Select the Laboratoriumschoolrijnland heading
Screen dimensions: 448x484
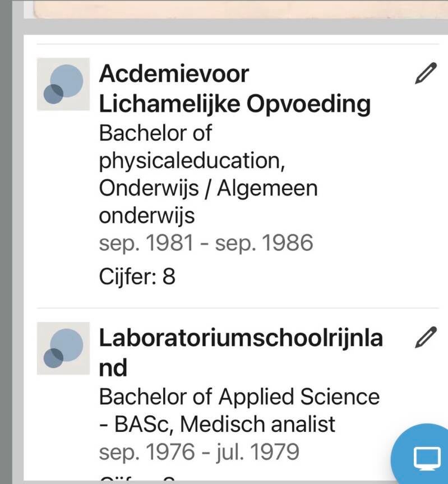pyautogui.click(x=241, y=353)
